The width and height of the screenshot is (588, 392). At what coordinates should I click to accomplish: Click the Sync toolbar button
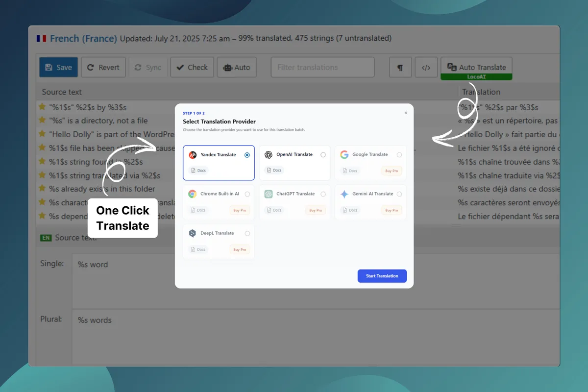pyautogui.click(x=148, y=67)
